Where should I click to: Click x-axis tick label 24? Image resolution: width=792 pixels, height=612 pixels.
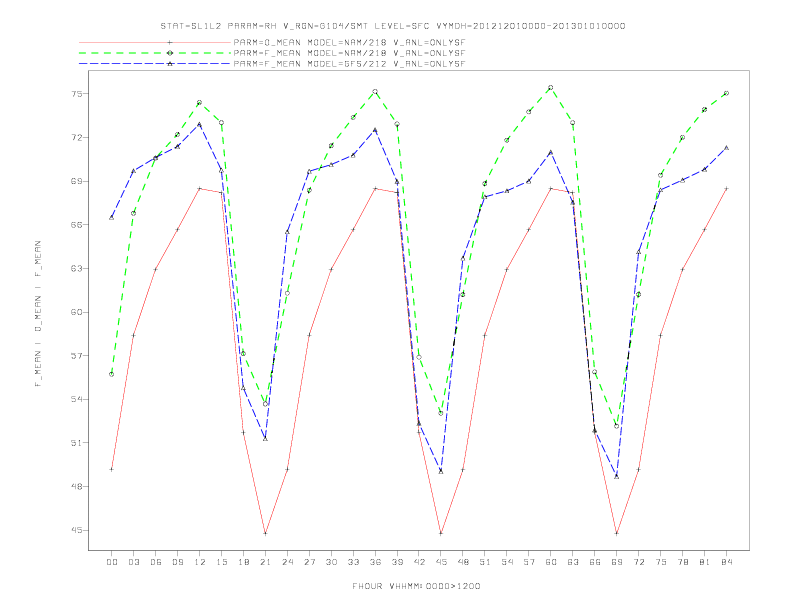[287, 562]
